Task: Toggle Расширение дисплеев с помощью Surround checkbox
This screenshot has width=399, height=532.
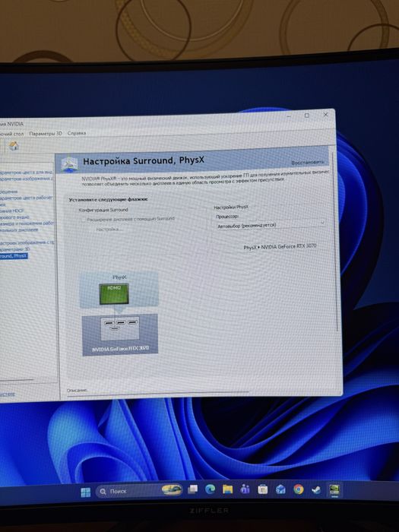Action: coord(84,220)
